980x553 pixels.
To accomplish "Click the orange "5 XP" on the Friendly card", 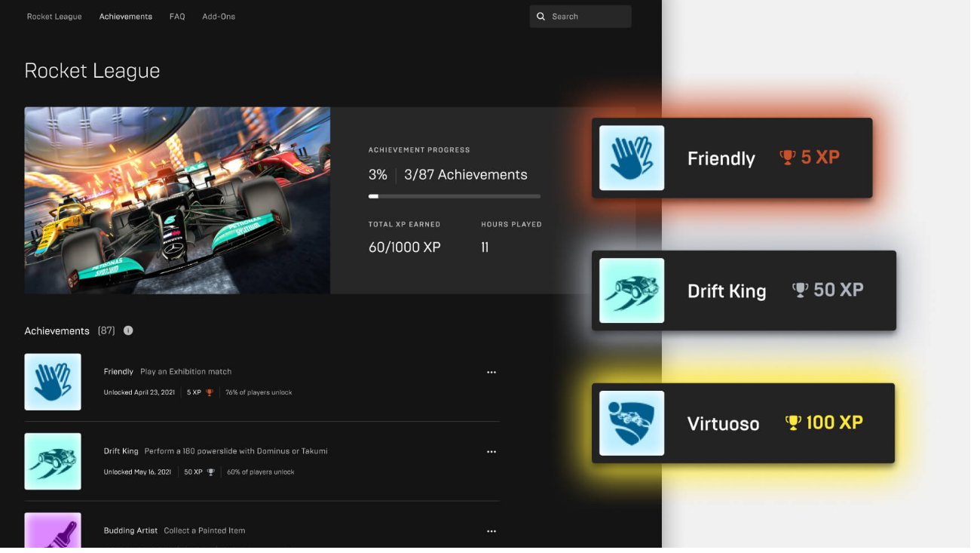I will (x=820, y=157).
